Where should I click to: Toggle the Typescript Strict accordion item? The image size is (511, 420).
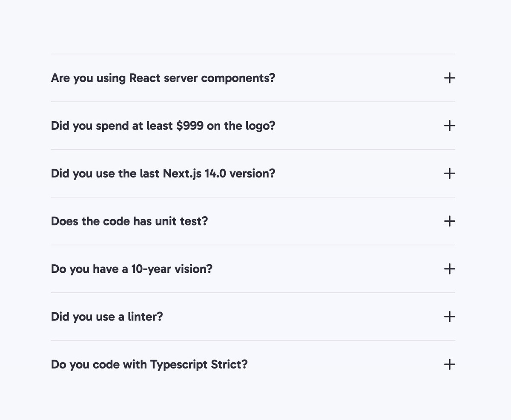(253, 364)
